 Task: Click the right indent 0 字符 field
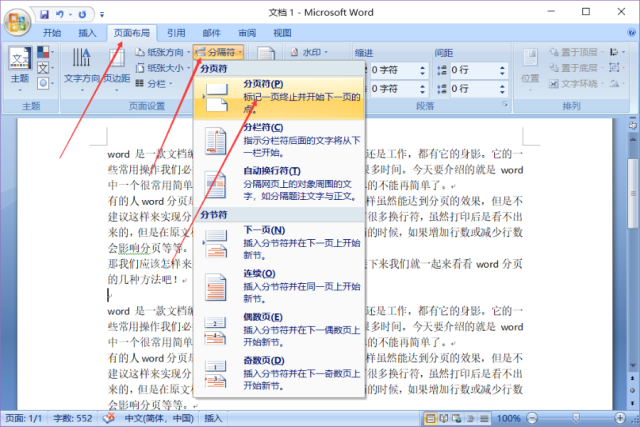point(393,89)
